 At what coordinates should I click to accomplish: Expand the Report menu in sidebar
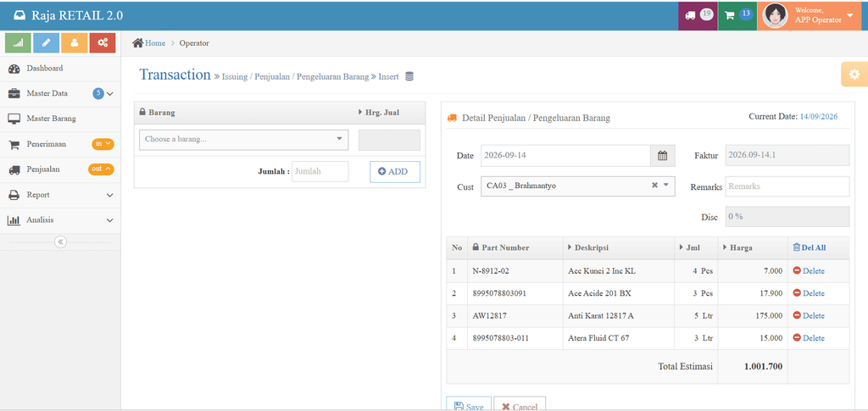[x=60, y=195]
